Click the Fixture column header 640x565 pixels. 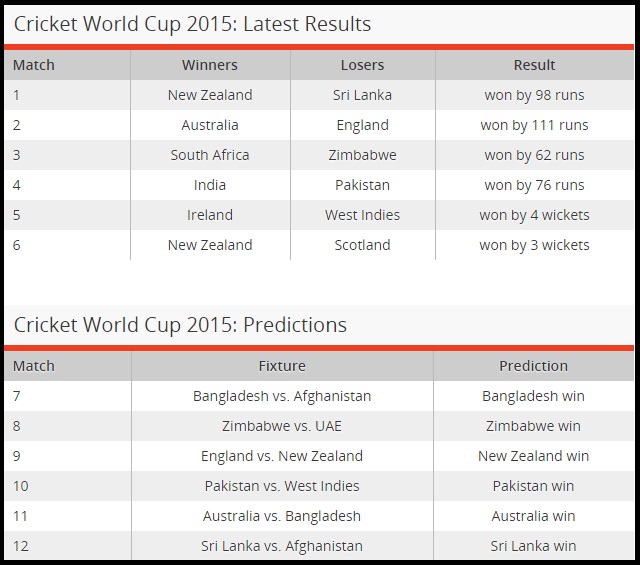282,366
